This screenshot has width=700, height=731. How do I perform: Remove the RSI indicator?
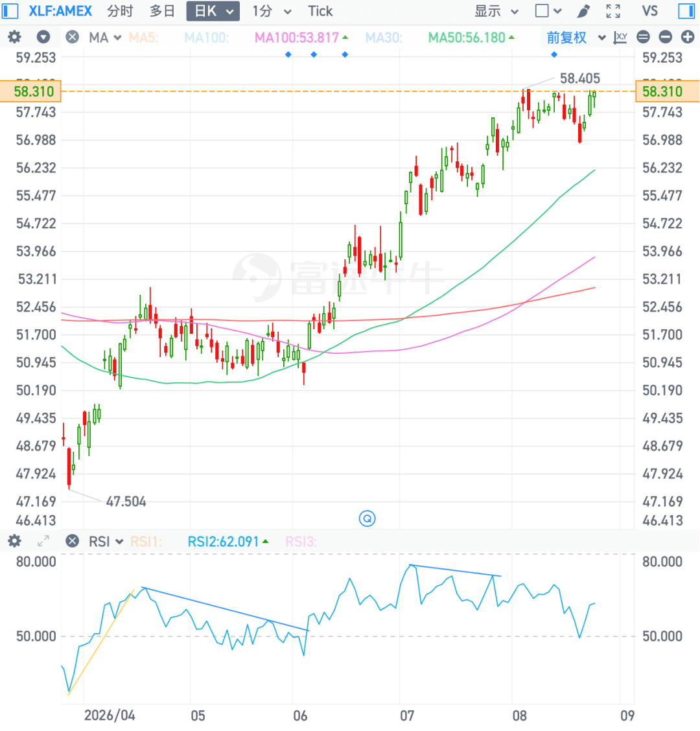pos(73,541)
